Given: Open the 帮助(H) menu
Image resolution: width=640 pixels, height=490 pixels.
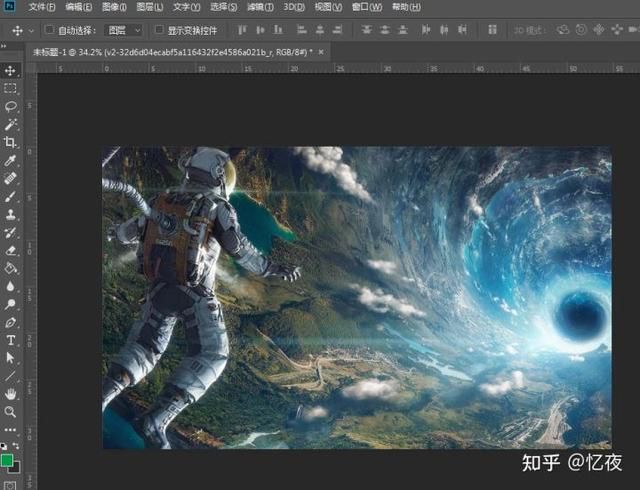Looking at the screenshot, I should (406, 7).
